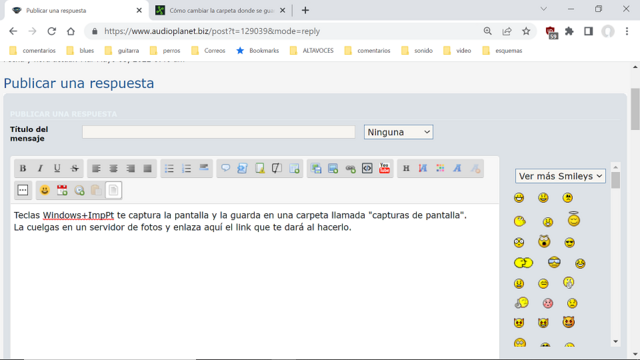Open the guitarra bookmarks folder
This screenshot has height=360, width=640.
click(x=122, y=51)
